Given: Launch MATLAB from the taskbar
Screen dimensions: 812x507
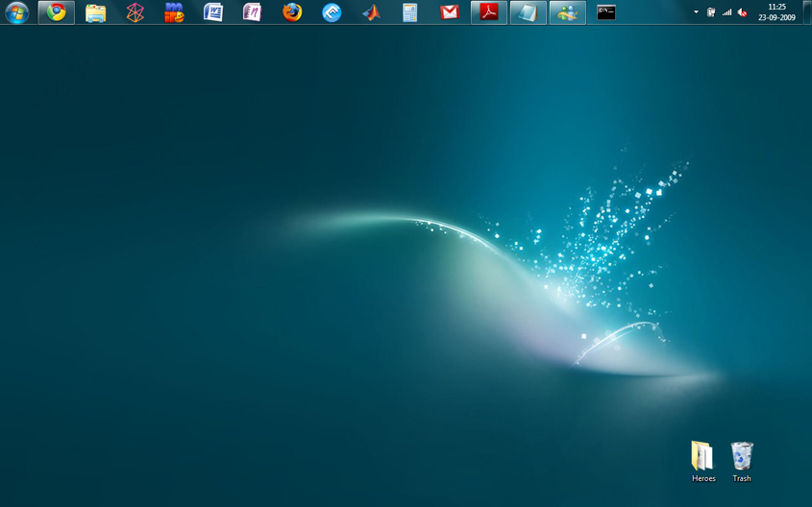Looking at the screenshot, I should click(371, 12).
